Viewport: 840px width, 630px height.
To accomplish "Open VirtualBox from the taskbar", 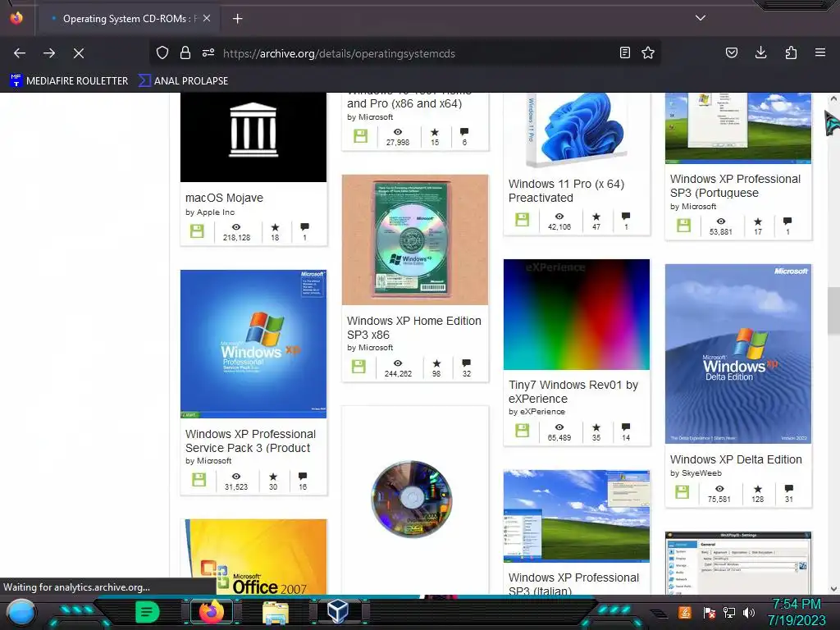I will pos(337,611).
